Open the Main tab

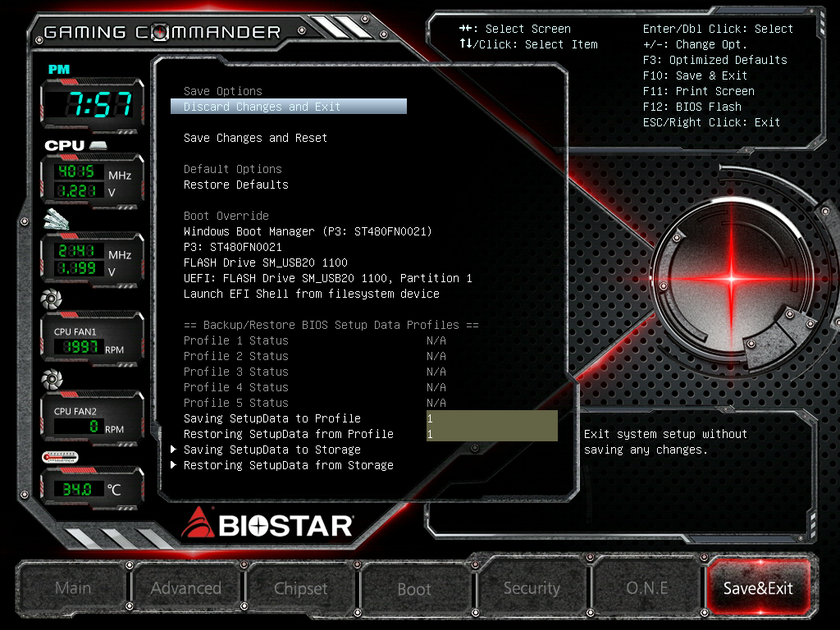click(73, 588)
